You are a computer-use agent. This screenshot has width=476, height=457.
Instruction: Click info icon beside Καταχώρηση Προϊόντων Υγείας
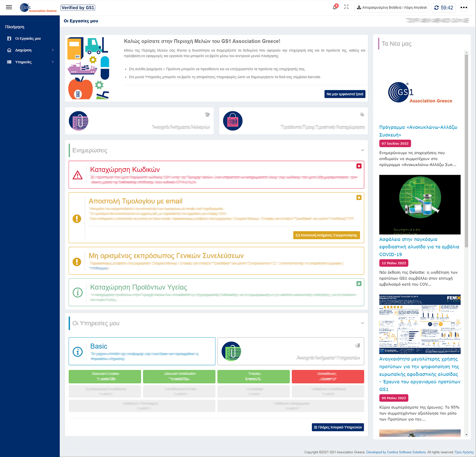point(77,292)
